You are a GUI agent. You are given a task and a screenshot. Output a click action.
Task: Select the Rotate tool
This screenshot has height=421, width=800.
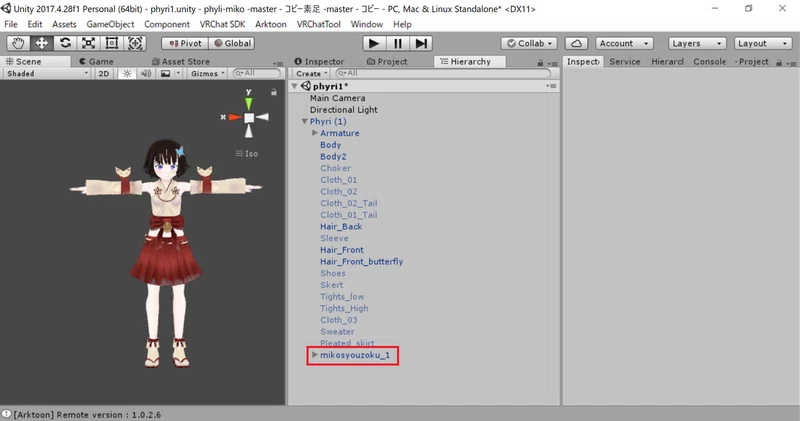click(x=65, y=43)
